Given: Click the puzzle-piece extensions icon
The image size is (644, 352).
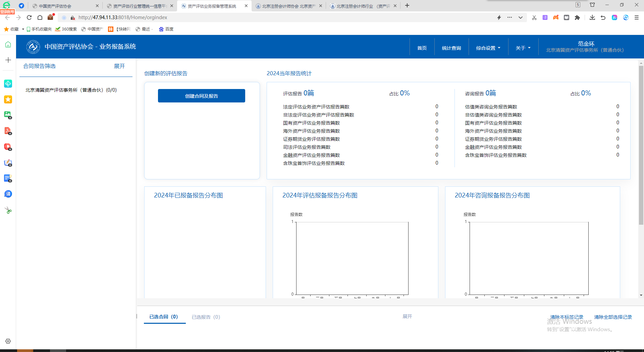Looking at the screenshot, I should click(x=577, y=17).
